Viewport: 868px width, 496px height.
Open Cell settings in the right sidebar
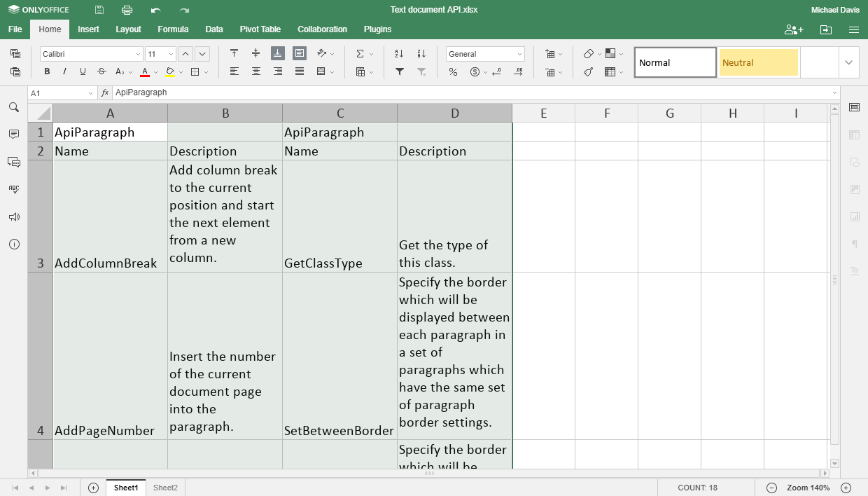coord(854,106)
